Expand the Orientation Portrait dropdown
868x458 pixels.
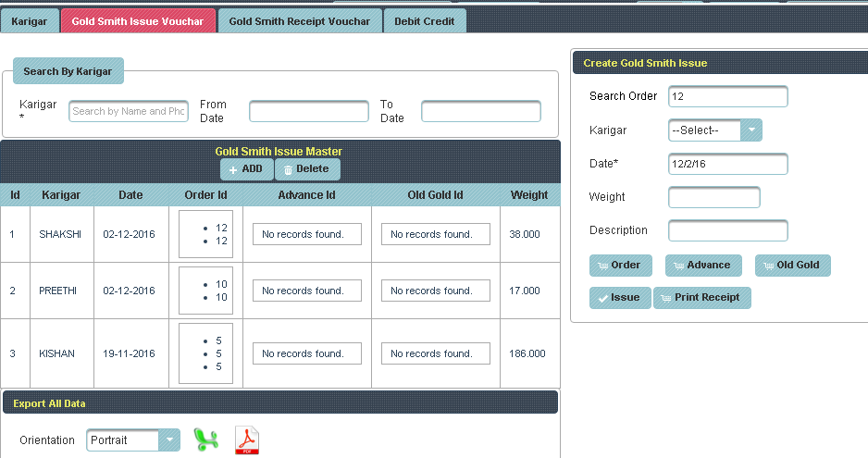(x=133, y=440)
